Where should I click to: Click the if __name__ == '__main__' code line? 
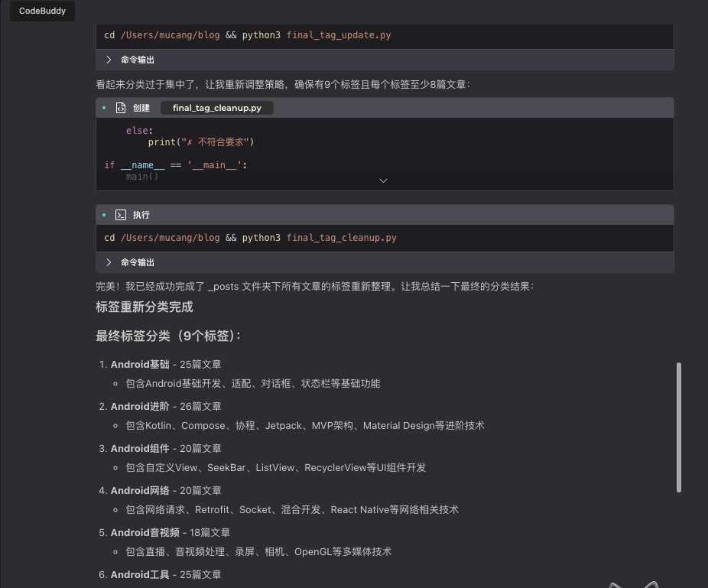pyautogui.click(x=176, y=165)
